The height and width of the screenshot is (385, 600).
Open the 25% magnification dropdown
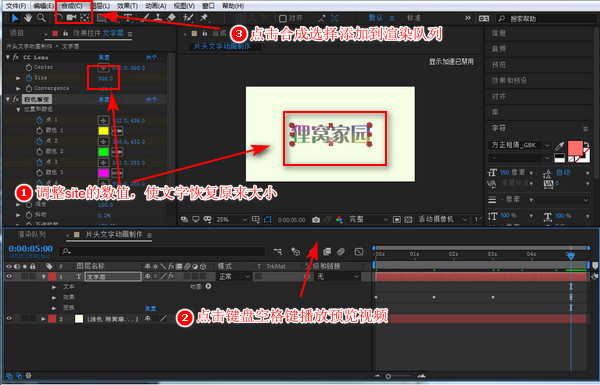(x=232, y=220)
